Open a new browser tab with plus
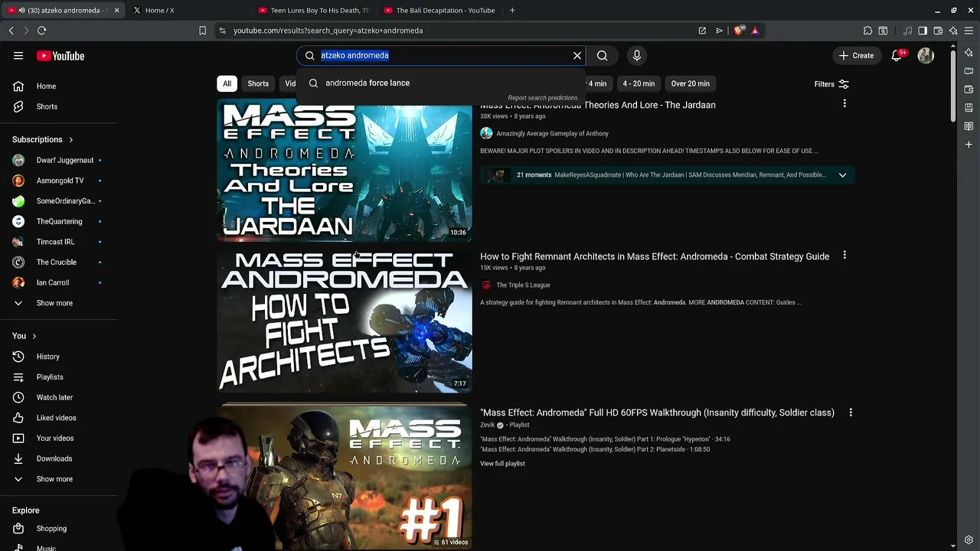Screen dimensions: 980x551 point(512,11)
